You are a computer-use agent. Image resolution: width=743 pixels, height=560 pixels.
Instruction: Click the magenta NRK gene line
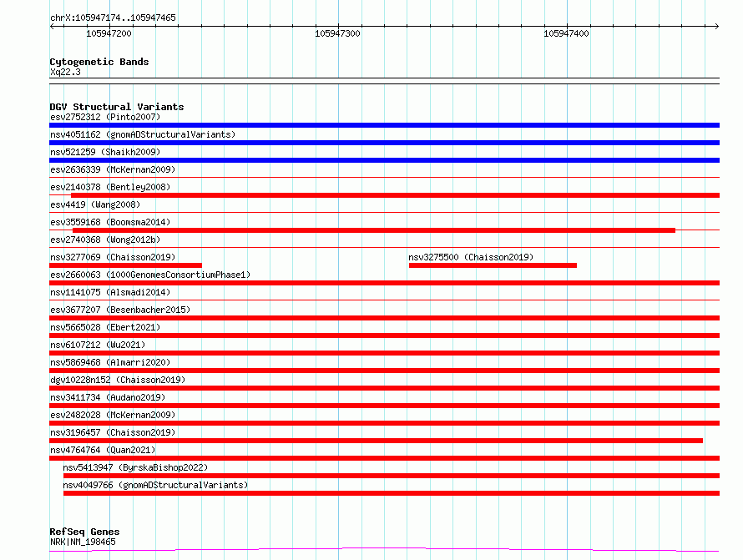pos(384,550)
